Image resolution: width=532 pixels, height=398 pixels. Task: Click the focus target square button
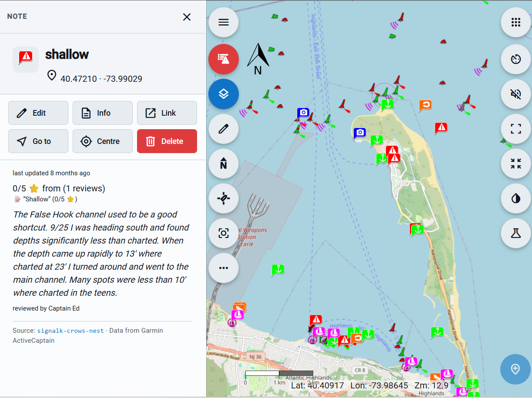point(224,234)
